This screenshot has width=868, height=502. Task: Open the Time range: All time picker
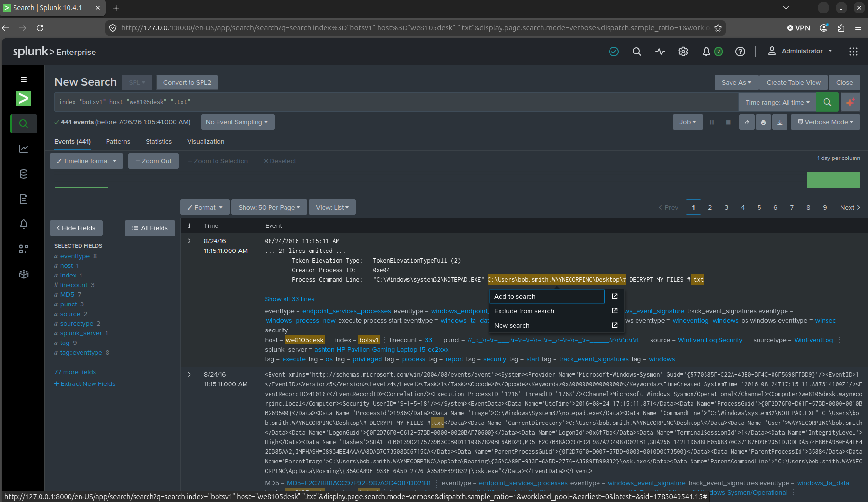pos(777,102)
